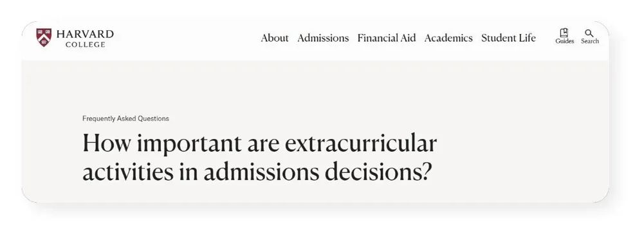Click the Search label text
Screen dimensions: 644x238
coord(590,41)
